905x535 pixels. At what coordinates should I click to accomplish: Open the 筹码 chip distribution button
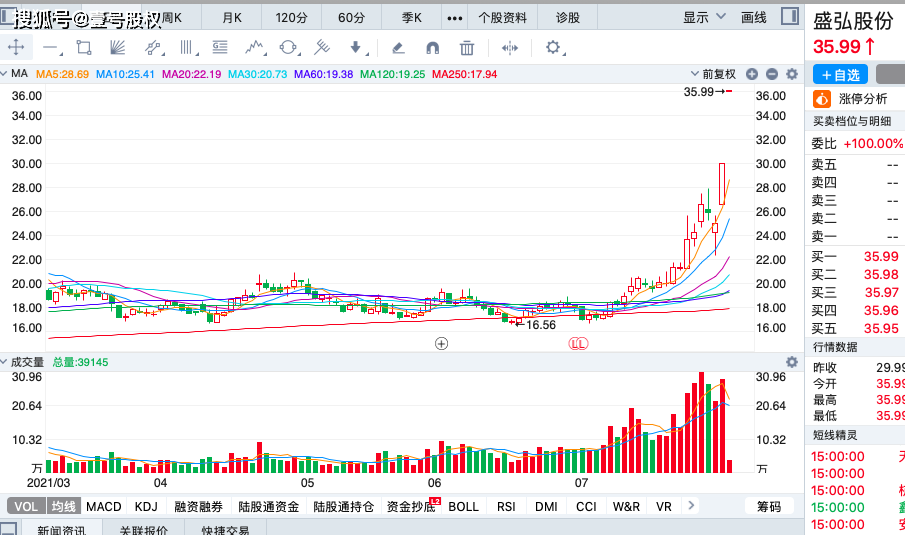click(769, 506)
